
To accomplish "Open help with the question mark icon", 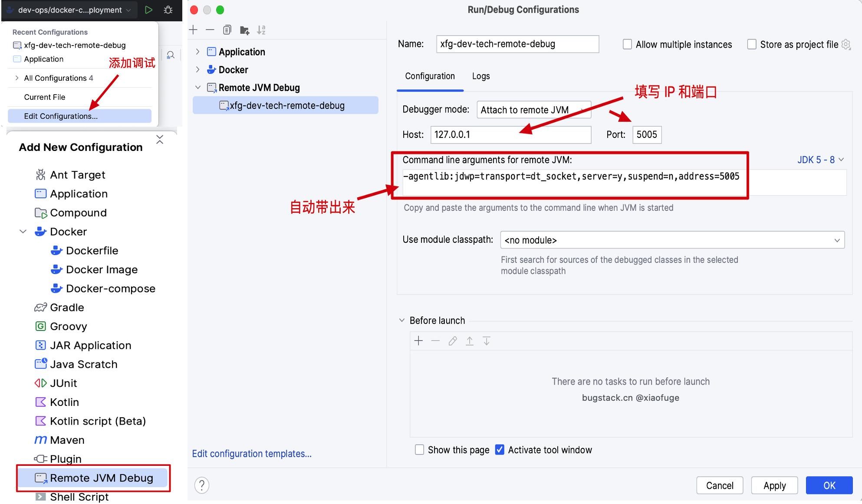I will pos(202,485).
